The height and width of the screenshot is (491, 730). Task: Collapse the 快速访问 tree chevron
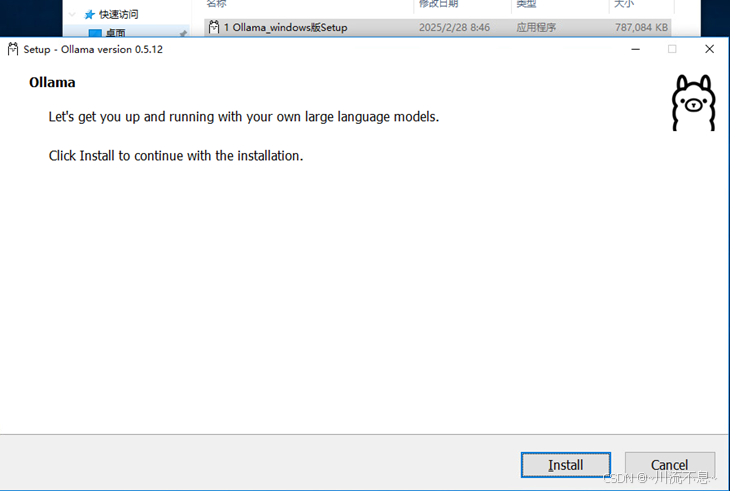point(72,14)
